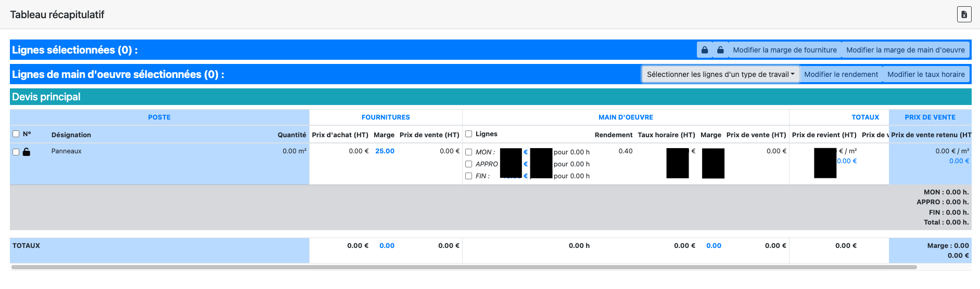
Task: Enable the APPRO labor line checkbox
Action: (469, 164)
